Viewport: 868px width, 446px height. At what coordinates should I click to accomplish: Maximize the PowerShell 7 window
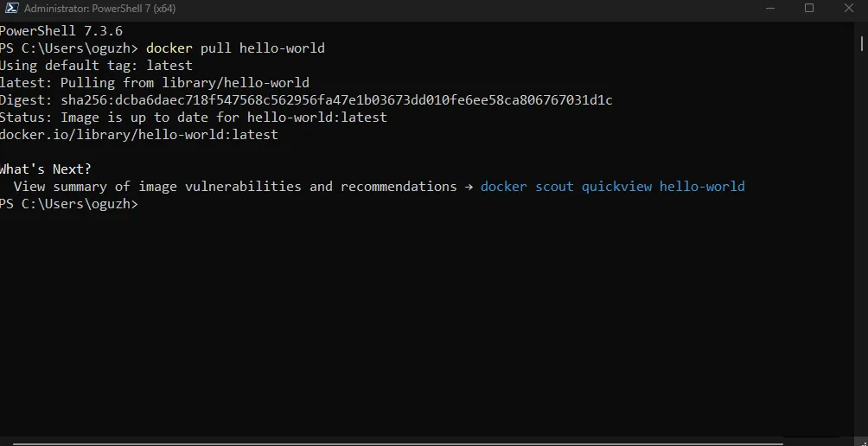point(808,9)
